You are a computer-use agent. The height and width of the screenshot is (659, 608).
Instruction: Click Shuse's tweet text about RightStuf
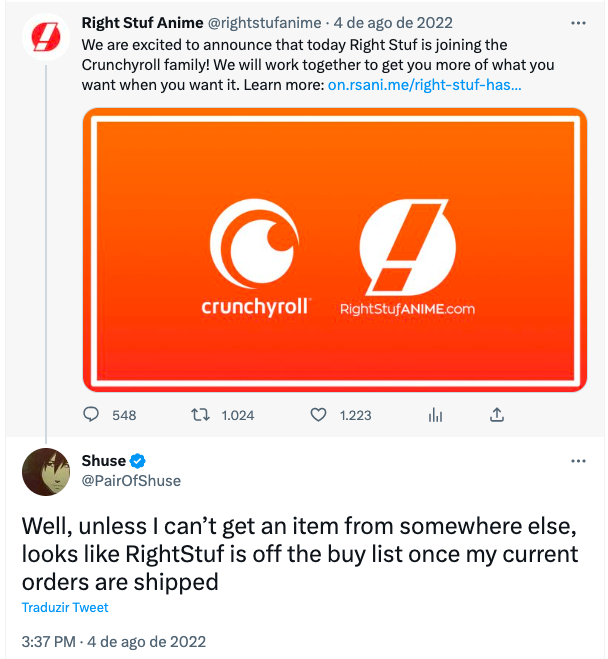(300, 553)
